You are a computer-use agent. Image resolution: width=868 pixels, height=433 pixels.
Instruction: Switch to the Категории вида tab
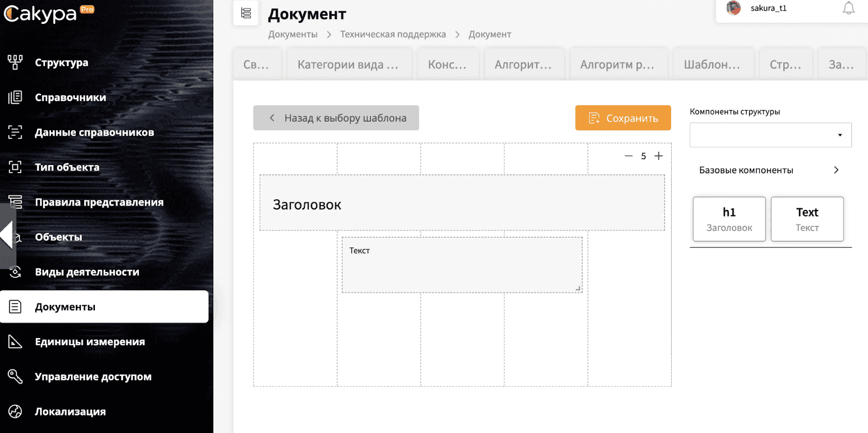(x=348, y=65)
